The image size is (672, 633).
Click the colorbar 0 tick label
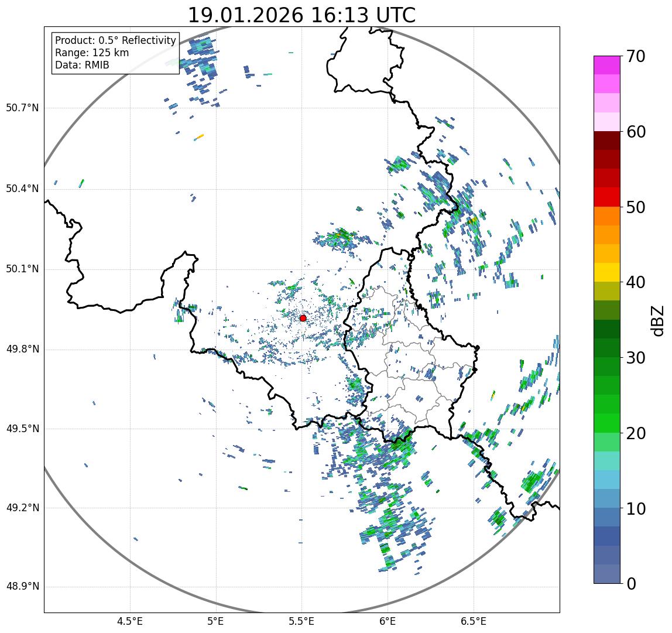tap(631, 584)
